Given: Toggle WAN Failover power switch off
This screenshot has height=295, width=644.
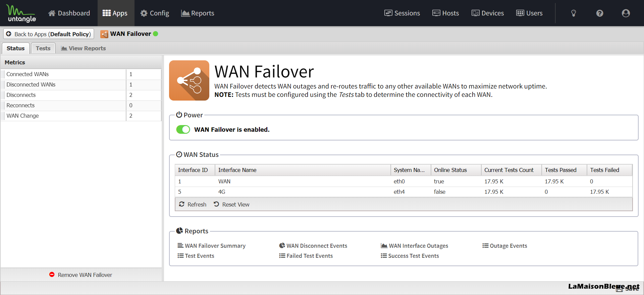Looking at the screenshot, I should (183, 129).
